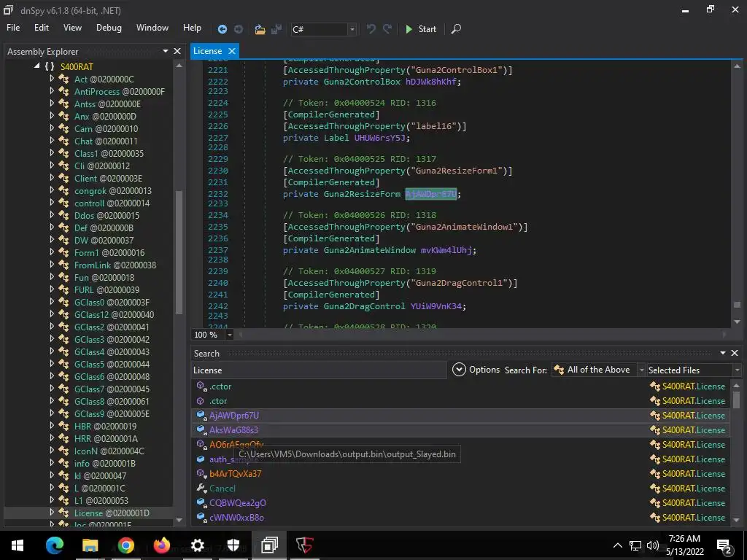Select the FromLink class tree item
747x560 pixels.
click(x=115, y=265)
